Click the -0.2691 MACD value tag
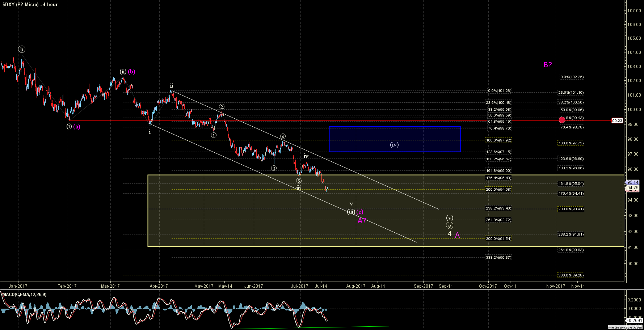This screenshot has height=330, width=644. click(634, 321)
